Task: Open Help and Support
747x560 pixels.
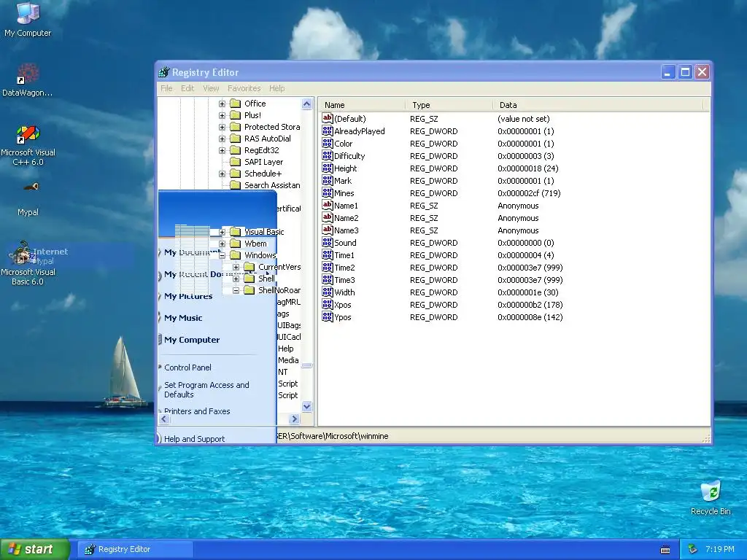Action: click(194, 438)
